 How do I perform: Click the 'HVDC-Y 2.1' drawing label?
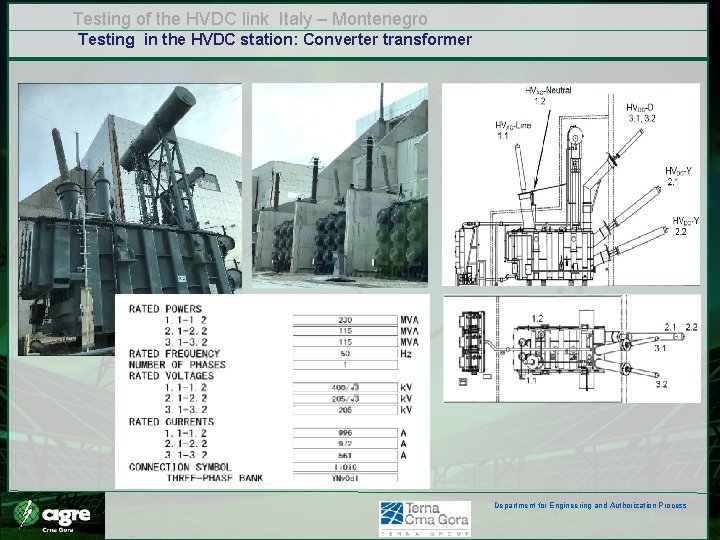pos(678,177)
